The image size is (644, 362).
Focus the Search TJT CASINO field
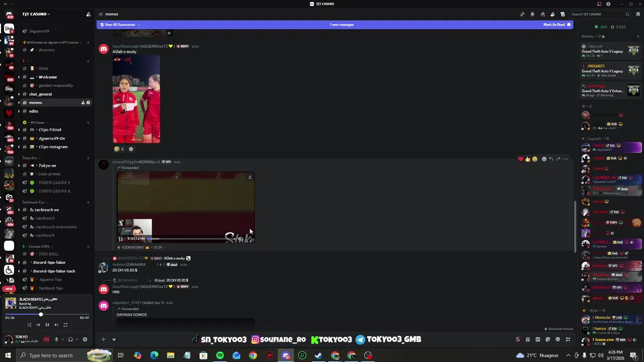coord(600,14)
